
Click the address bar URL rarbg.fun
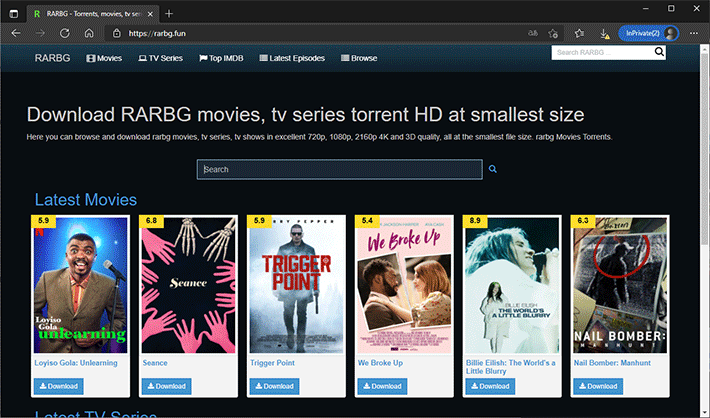tap(157, 34)
